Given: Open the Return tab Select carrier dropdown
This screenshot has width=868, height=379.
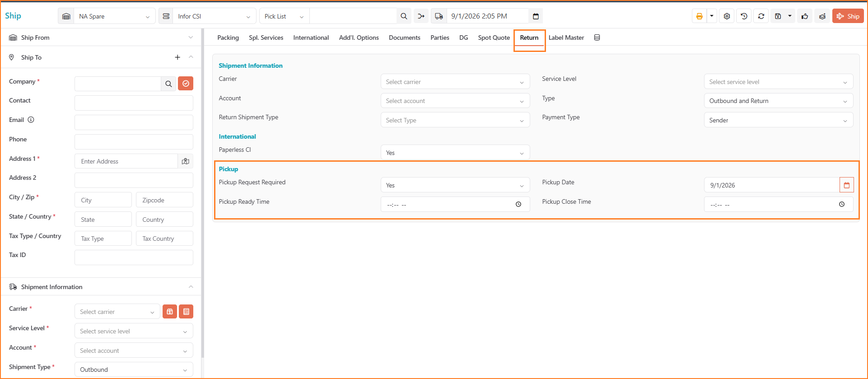Looking at the screenshot, I should pos(455,82).
